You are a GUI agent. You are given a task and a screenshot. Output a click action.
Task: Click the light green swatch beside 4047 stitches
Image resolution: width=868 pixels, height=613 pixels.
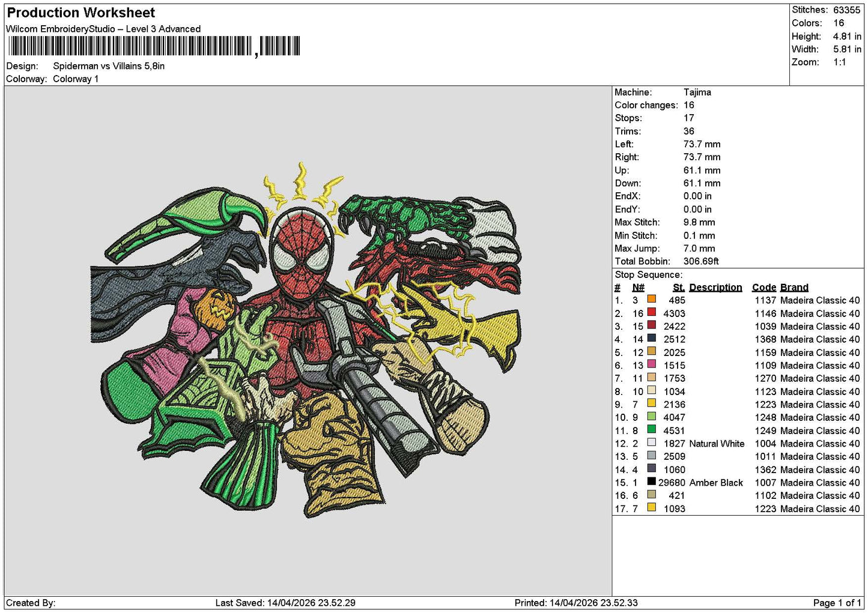pos(651,417)
